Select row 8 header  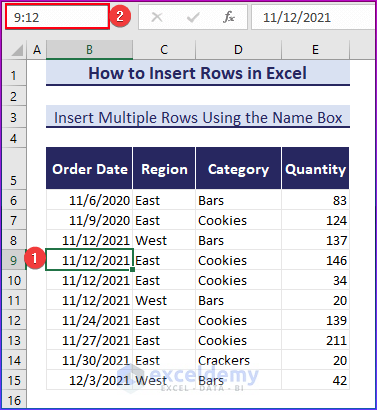[x=14, y=240]
